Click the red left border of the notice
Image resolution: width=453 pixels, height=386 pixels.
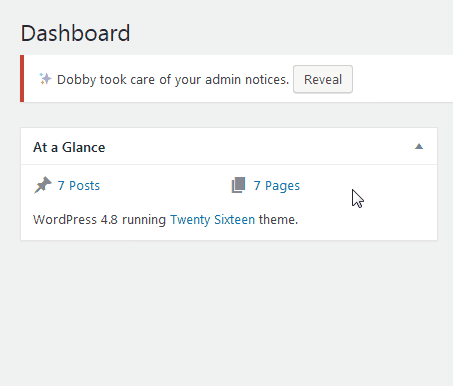click(x=22, y=79)
